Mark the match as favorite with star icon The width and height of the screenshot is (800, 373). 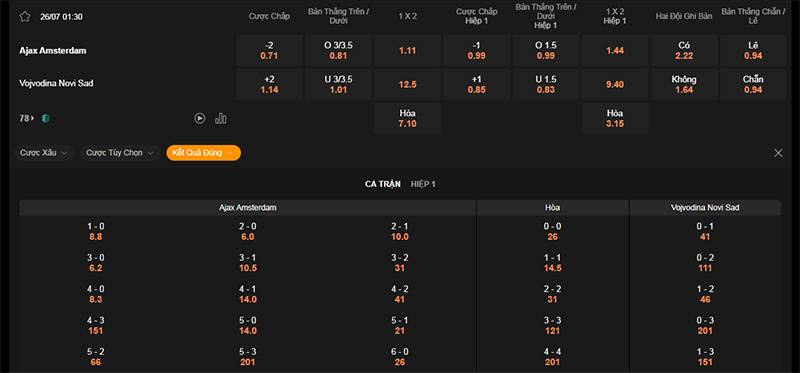tap(24, 17)
